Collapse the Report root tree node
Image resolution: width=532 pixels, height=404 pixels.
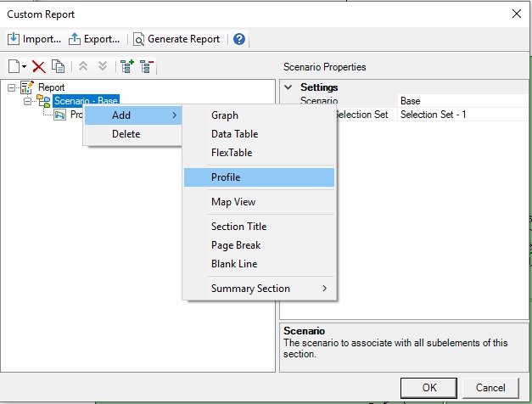[10, 87]
